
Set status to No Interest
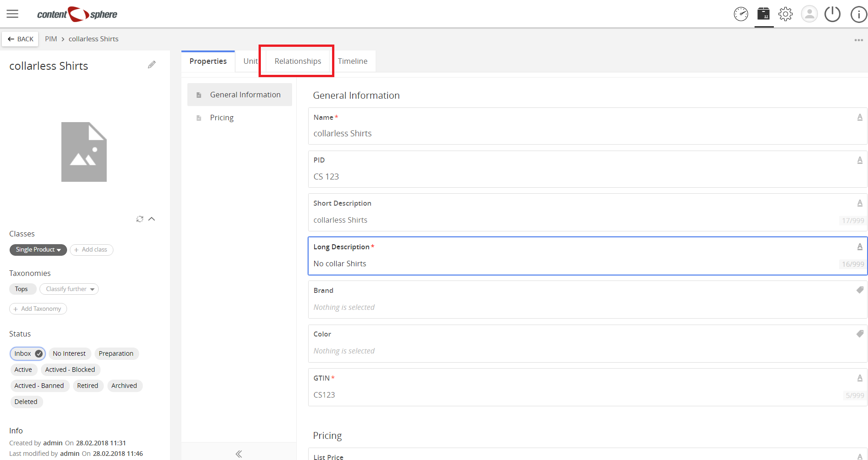click(69, 353)
